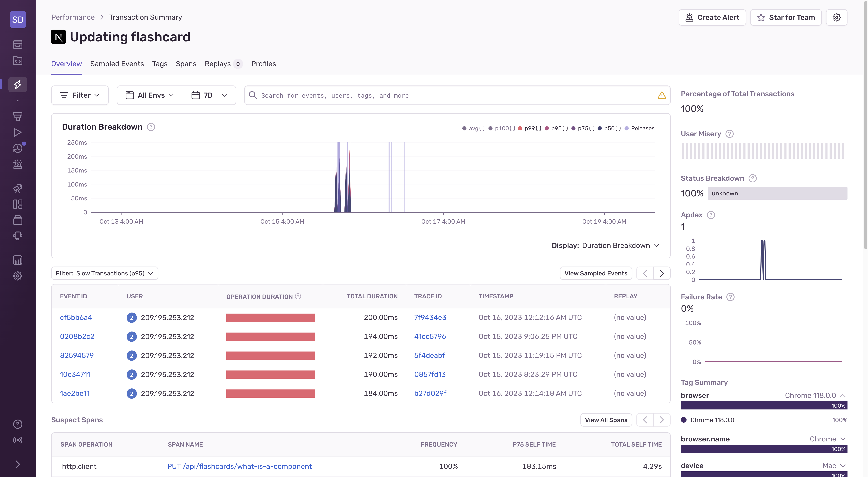Open trace ID 41cc5796
This screenshot has width=868, height=477.
430,336
